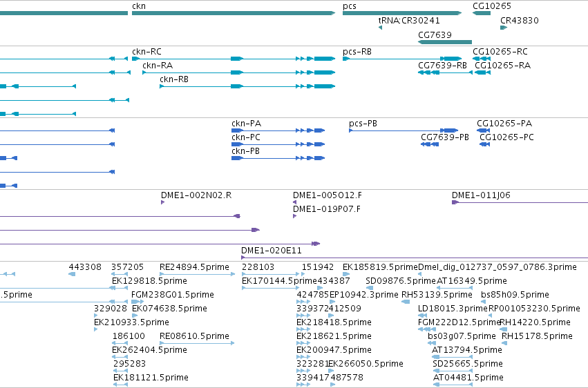Open EST EP10942.3prime
The image size is (588, 388).
click(363, 295)
